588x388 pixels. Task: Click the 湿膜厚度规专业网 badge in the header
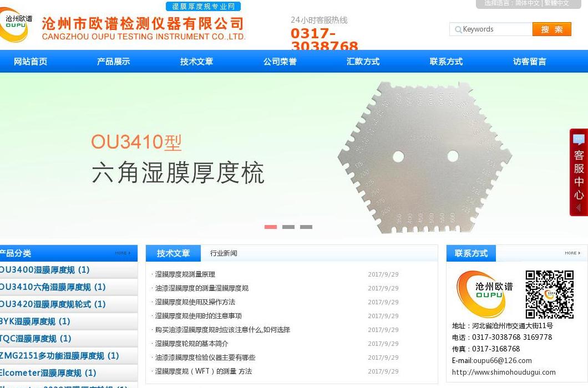coord(203,6)
